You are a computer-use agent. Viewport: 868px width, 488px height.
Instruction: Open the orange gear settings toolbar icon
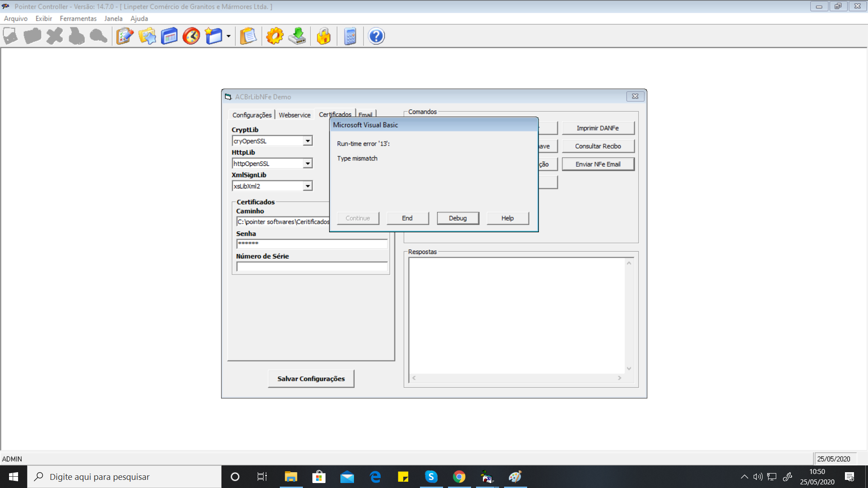(275, 36)
